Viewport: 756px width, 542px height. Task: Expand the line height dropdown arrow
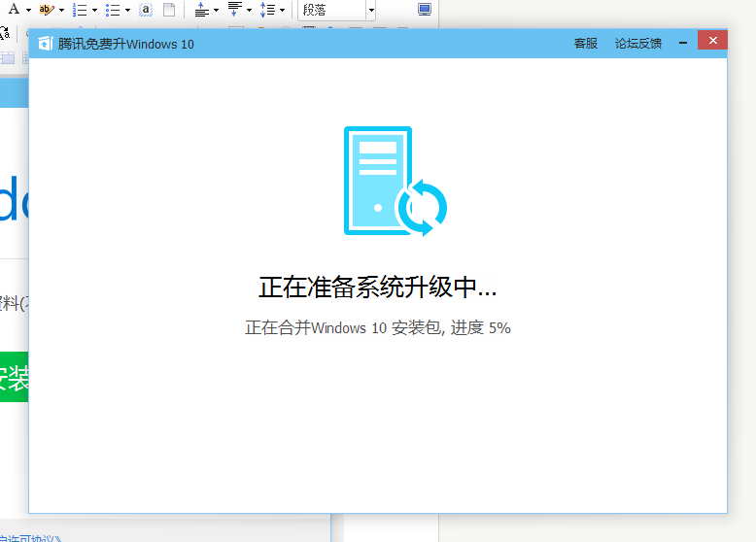(283, 10)
